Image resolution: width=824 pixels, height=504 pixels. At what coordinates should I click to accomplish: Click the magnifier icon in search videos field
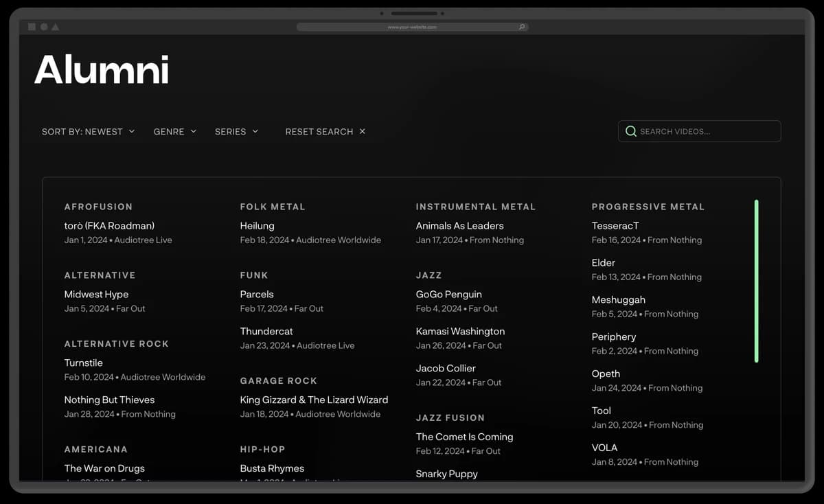630,131
